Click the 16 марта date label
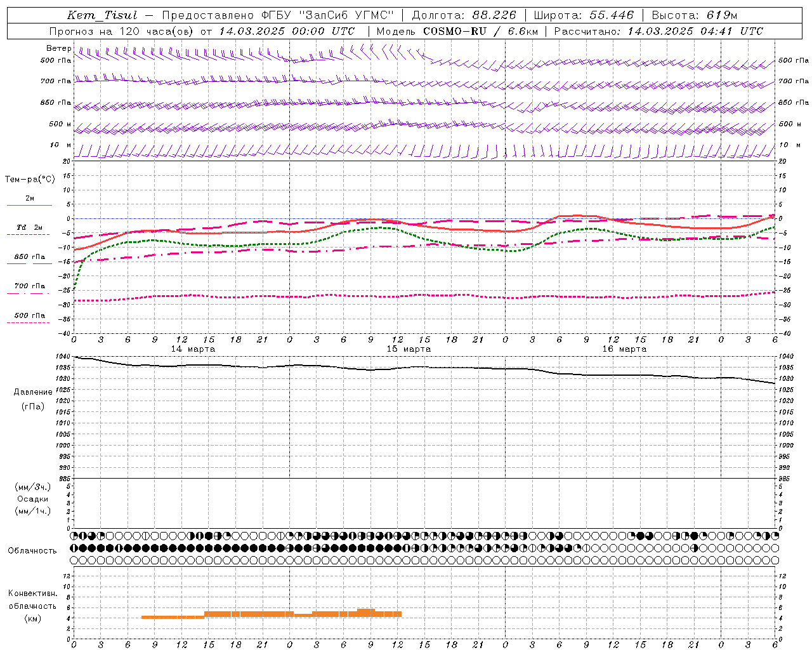 tap(624, 349)
